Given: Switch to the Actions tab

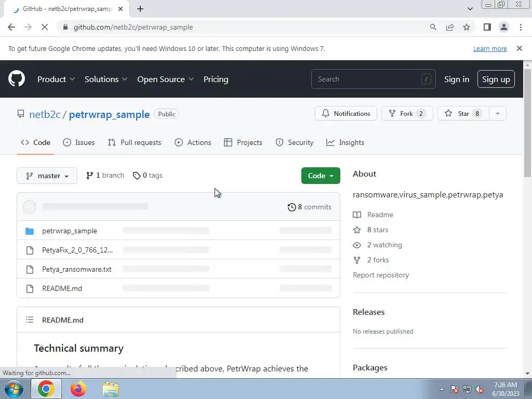Looking at the screenshot, I should 193,142.
